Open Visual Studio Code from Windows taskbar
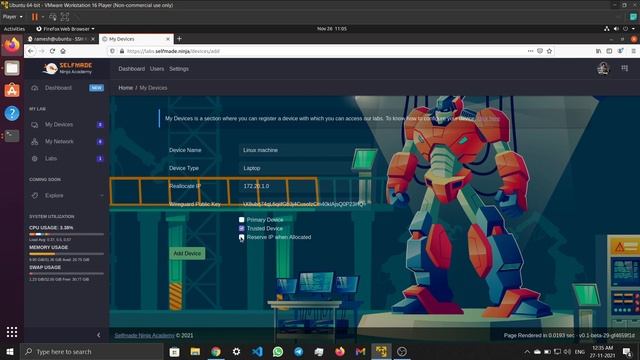The width and height of the screenshot is (640, 360). pyautogui.click(x=257, y=351)
